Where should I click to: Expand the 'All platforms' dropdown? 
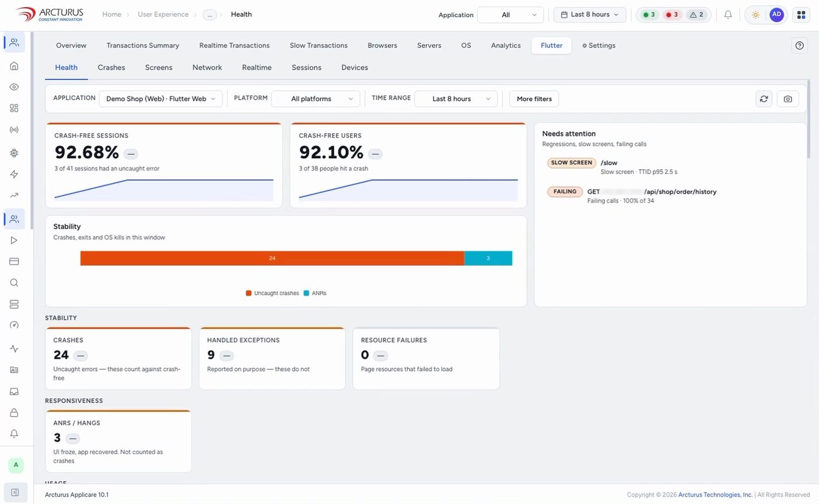point(316,99)
